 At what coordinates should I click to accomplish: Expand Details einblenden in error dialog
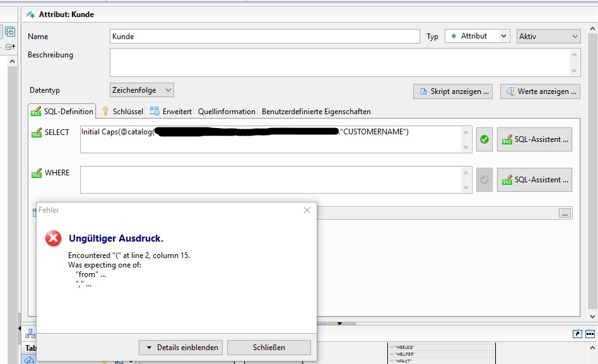181,348
